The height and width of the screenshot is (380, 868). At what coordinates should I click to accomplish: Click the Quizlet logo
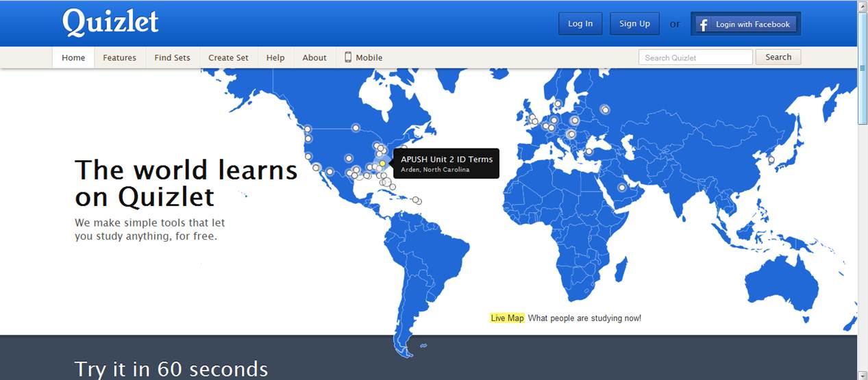[x=110, y=23]
